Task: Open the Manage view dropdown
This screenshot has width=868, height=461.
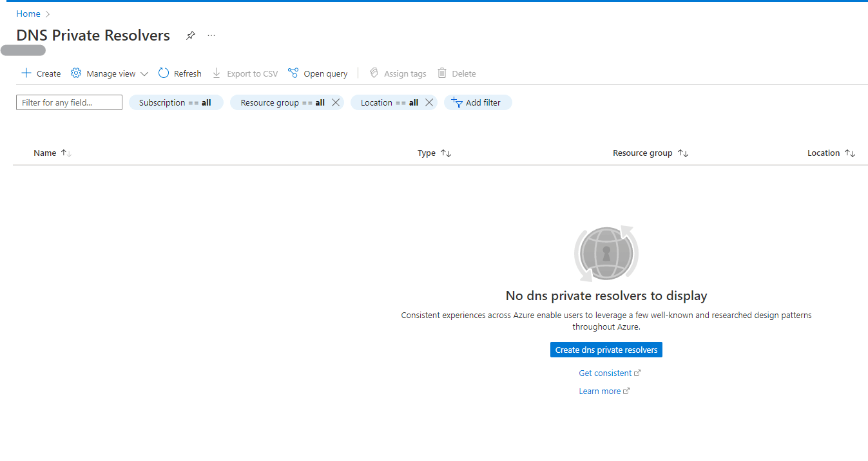Action: [110, 73]
